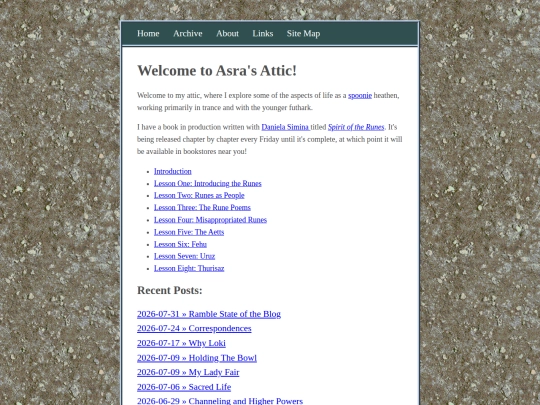Read Lesson Two: Runes as People
The width and height of the screenshot is (540, 405).
click(199, 195)
